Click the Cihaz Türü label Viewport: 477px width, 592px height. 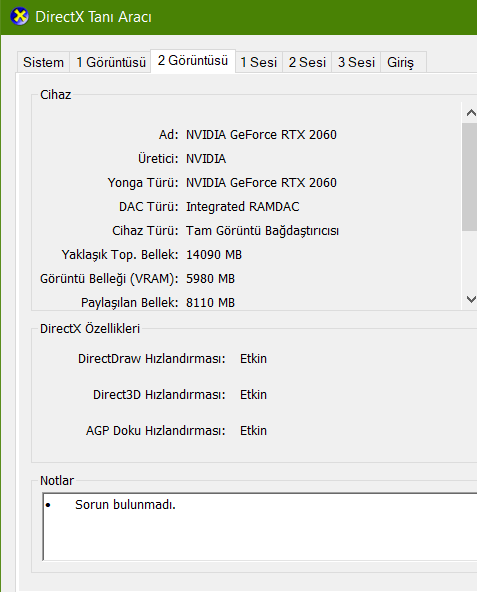pos(145,231)
